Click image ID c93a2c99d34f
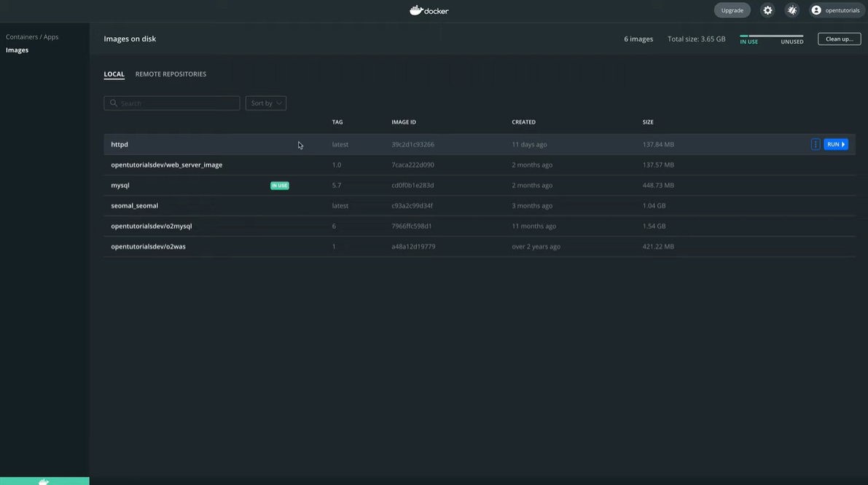 click(x=412, y=205)
